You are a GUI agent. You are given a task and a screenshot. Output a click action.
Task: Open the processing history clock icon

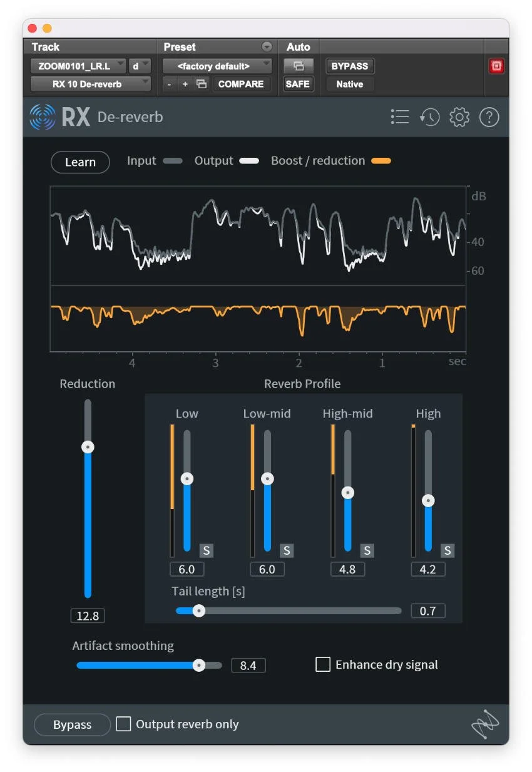[429, 116]
